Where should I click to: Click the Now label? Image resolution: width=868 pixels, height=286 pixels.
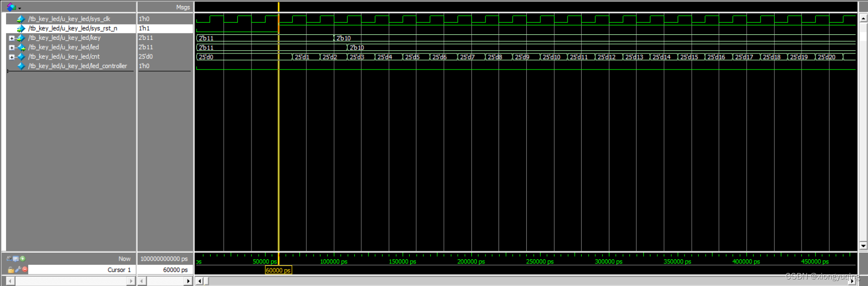tap(125, 259)
